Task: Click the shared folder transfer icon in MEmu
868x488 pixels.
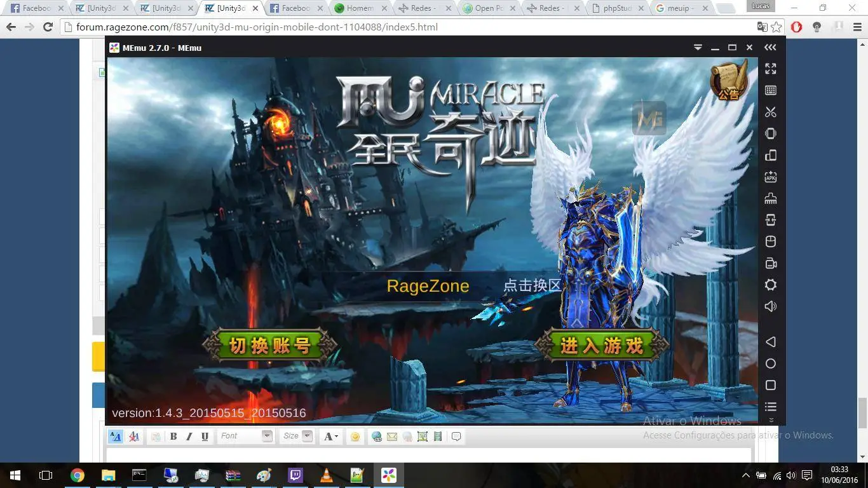Action: point(771,220)
